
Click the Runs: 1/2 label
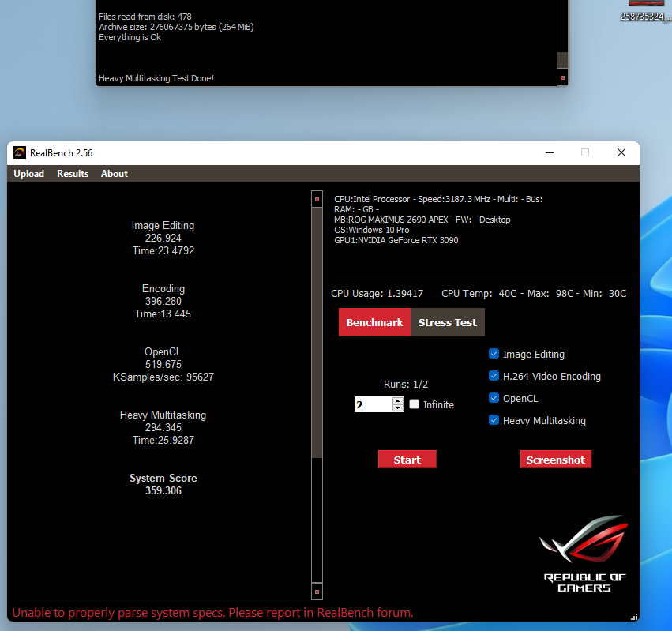405,384
